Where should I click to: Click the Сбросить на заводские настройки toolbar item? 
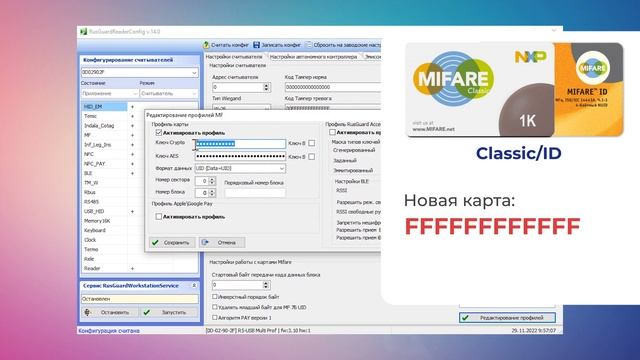[x=343, y=45]
